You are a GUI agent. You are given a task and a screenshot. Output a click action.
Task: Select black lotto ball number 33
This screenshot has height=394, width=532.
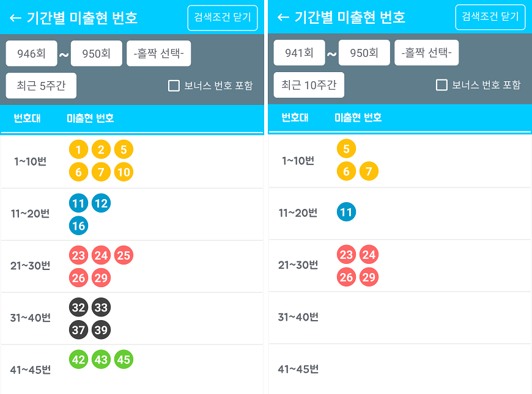click(x=101, y=307)
